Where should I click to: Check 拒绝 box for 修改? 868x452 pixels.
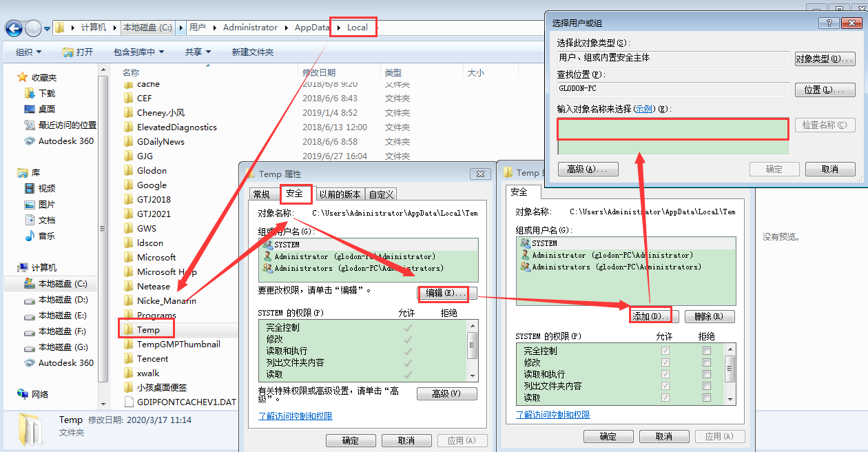click(x=706, y=362)
